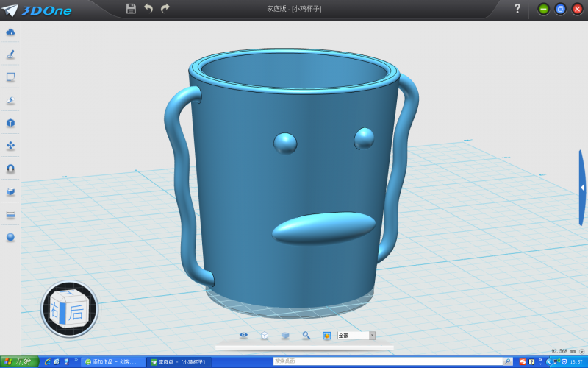Screen dimensions: 588x368
Task: Expand the units dropdown near 92.568 mm
Action: point(581,352)
